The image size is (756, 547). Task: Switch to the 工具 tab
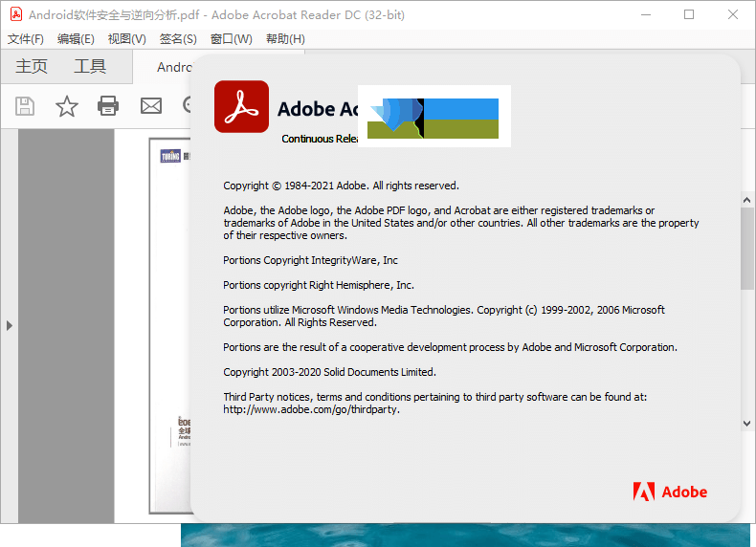click(90, 67)
